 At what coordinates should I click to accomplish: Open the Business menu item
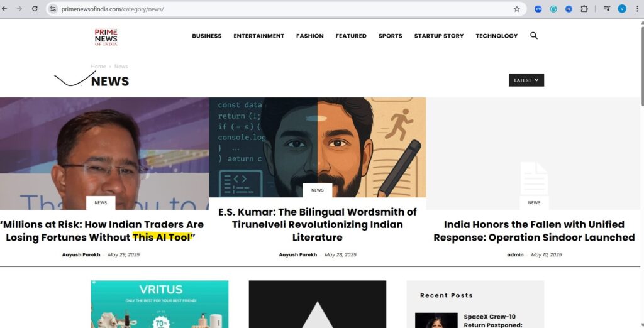coord(206,36)
